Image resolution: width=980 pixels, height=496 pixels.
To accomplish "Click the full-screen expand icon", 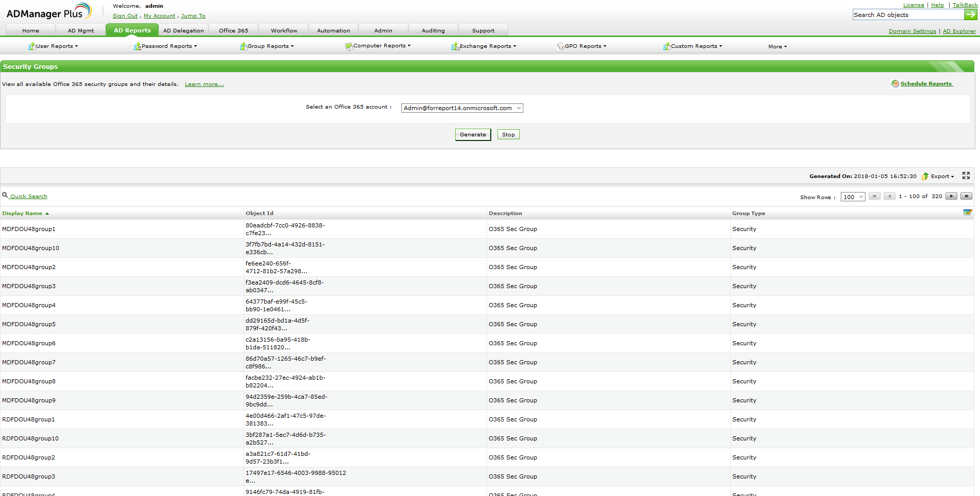I will tap(966, 176).
